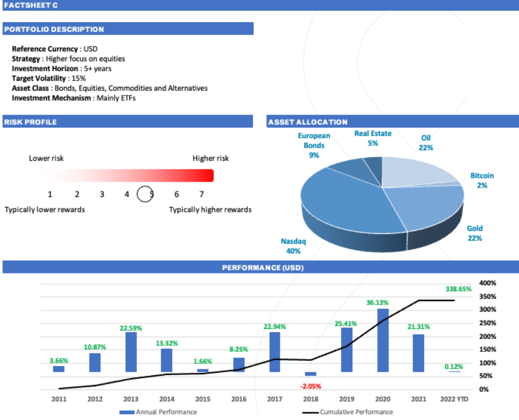Click the 'European Bonds 9%' label
519x420 pixels.
click(x=314, y=145)
